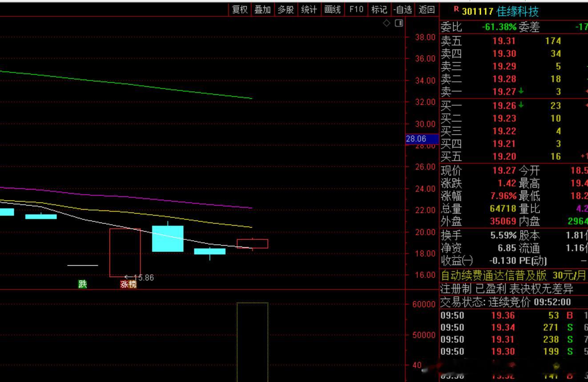Open the 统计 statistics tool
Screen dimensions: 588x382
pos(309,9)
